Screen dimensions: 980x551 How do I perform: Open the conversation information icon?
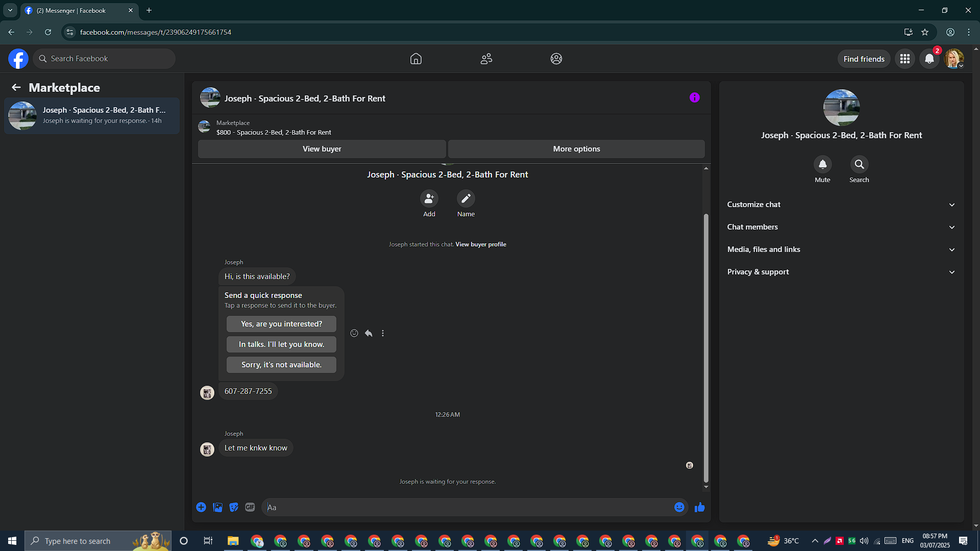pyautogui.click(x=694, y=97)
